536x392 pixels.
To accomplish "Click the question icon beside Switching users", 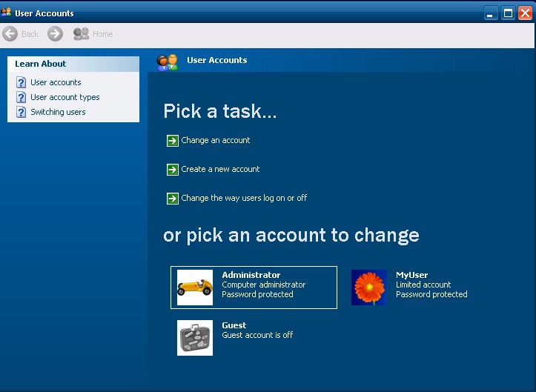I will 21,112.
